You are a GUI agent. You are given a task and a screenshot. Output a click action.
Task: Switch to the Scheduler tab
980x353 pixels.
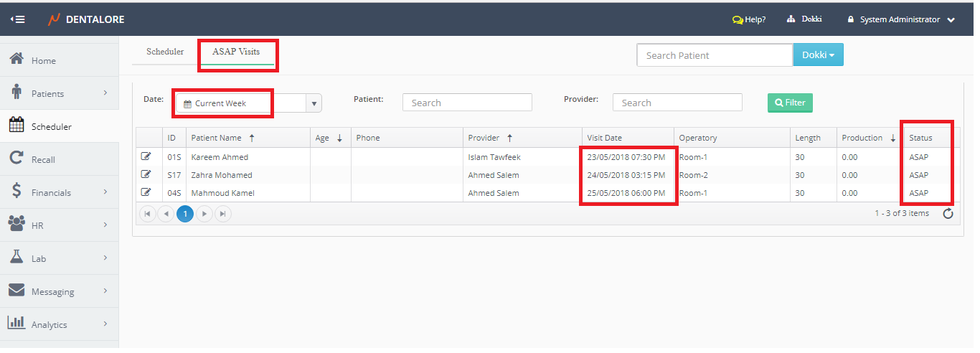pyautogui.click(x=165, y=52)
